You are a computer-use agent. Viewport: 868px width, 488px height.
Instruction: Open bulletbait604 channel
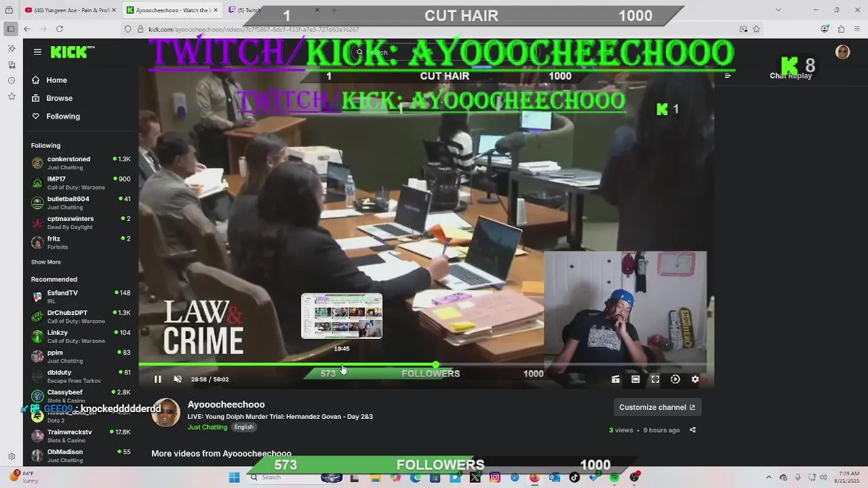(80, 203)
